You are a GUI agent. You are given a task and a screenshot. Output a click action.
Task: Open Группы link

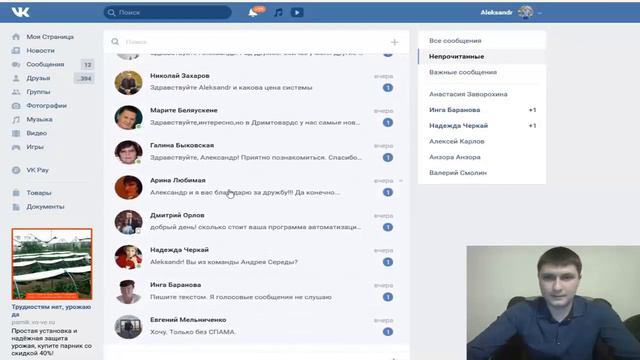pos(38,92)
